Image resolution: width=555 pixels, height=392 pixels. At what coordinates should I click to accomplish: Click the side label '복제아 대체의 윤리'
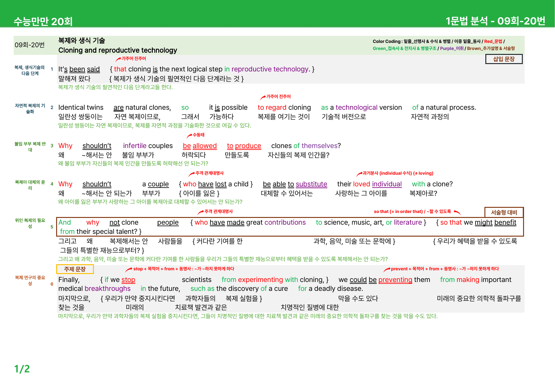click(30, 185)
